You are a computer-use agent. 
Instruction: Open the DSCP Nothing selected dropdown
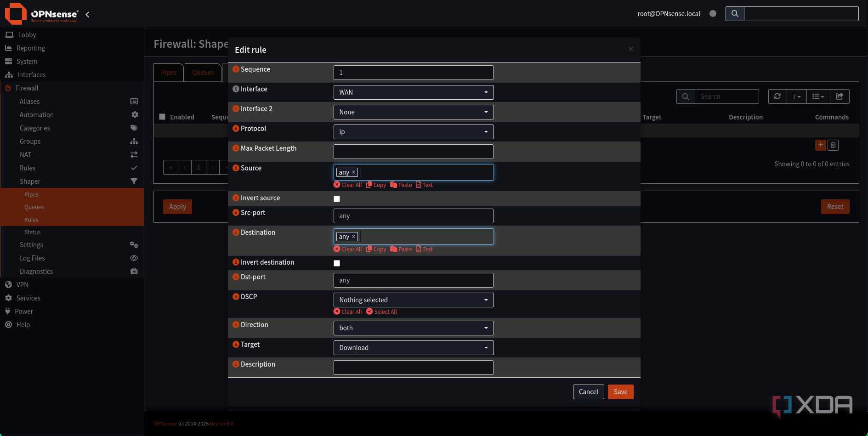(x=414, y=300)
